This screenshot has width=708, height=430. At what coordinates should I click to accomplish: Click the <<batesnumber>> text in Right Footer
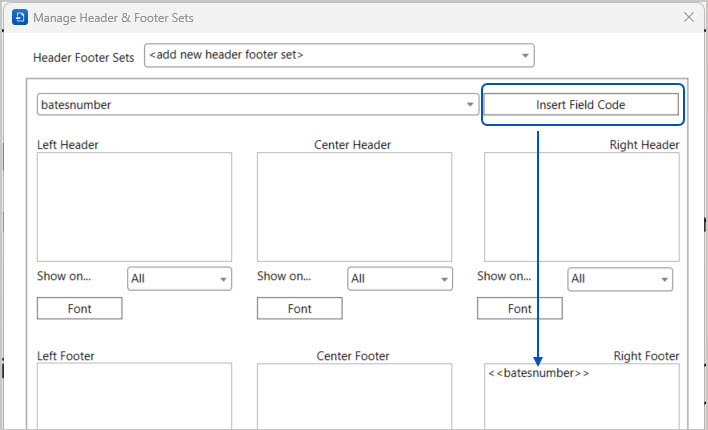click(x=538, y=373)
